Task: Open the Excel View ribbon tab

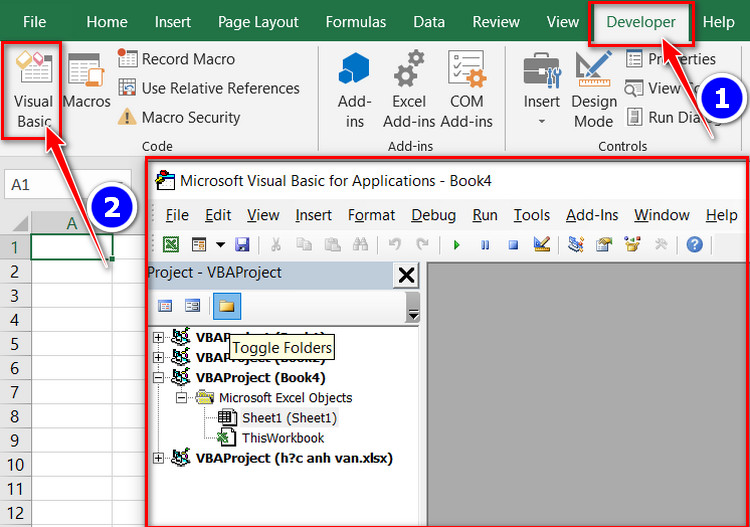Action: click(562, 22)
